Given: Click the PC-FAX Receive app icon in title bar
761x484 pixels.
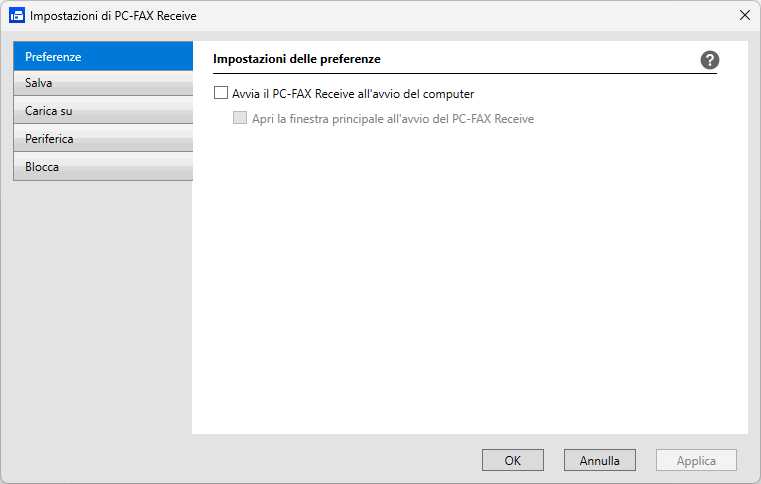Looking at the screenshot, I should [x=16, y=16].
